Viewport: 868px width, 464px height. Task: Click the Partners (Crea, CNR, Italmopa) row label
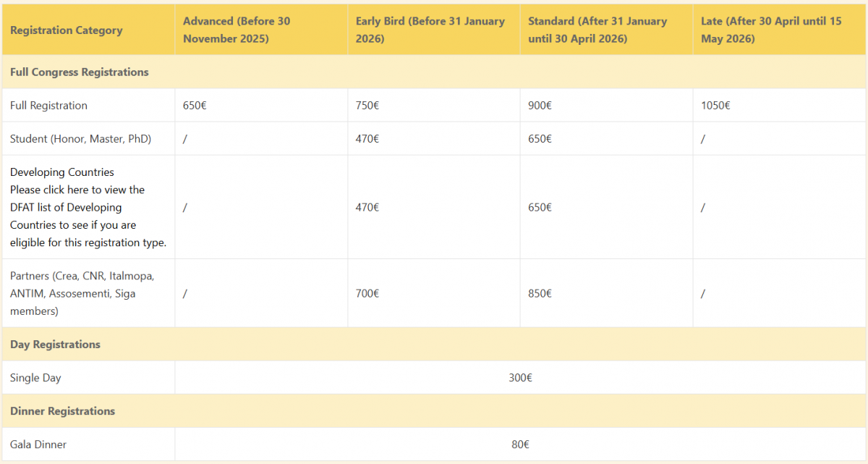pos(82,277)
